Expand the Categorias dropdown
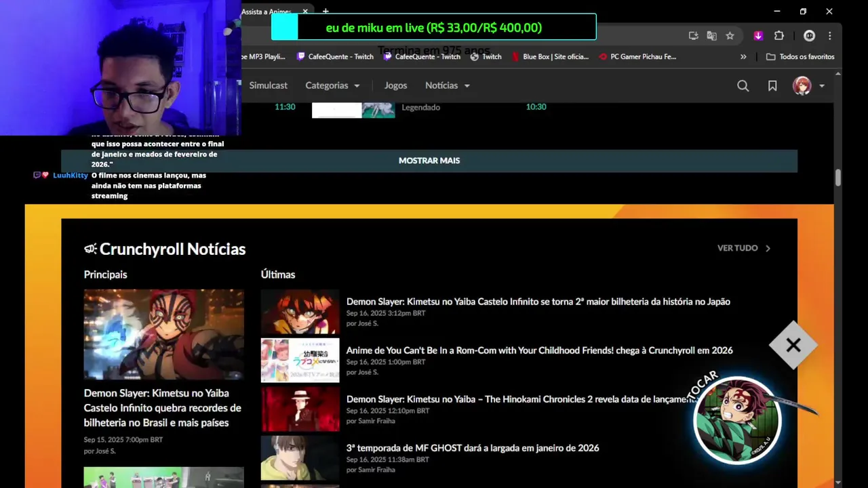868x488 pixels. coord(332,85)
